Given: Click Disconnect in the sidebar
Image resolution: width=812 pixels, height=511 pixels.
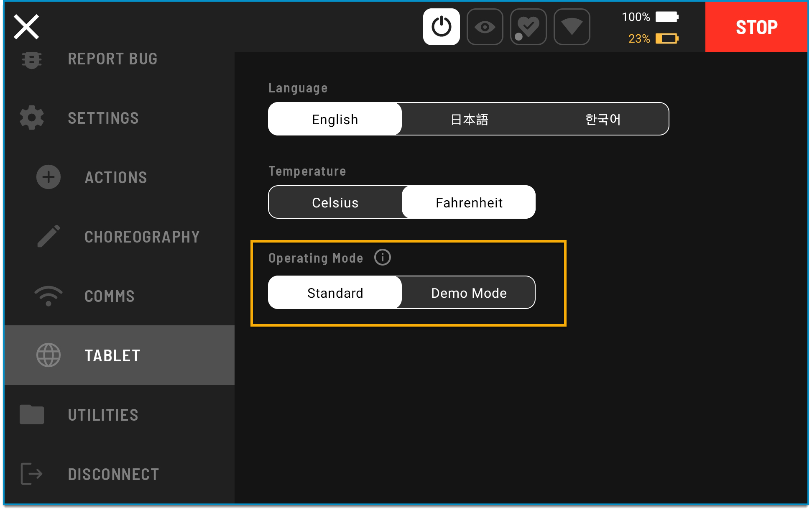Looking at the screenshot, I should (x=113, y=474).
